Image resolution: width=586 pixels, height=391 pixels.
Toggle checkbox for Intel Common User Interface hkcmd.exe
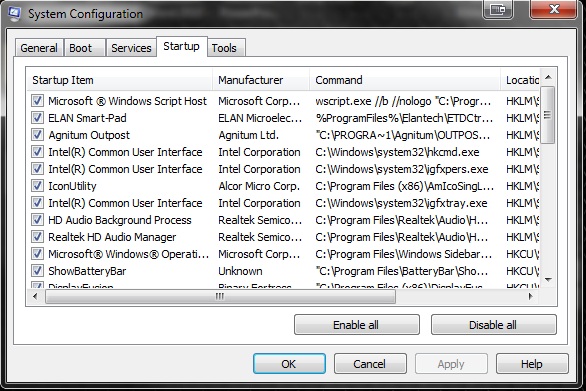pos(37,152)
